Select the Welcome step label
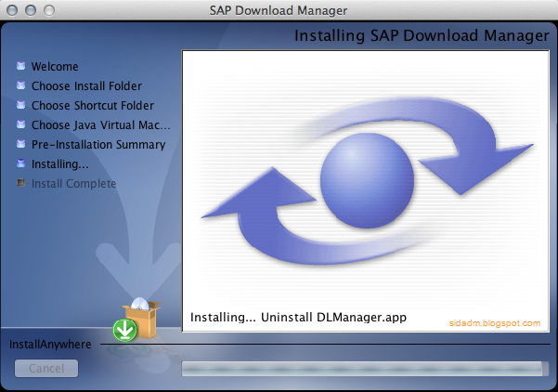The height and width of the screenshot is (392, 558). click(x=55, y=67)
